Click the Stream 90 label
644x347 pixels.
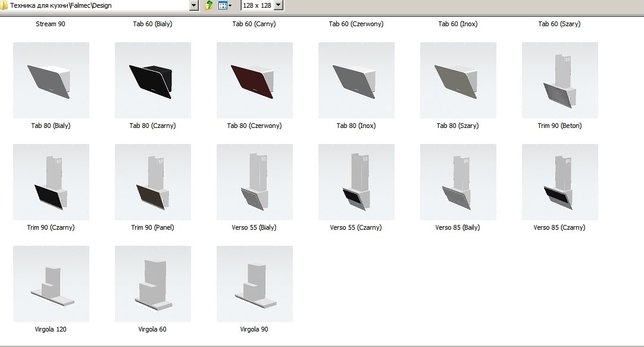click(51, 24)
